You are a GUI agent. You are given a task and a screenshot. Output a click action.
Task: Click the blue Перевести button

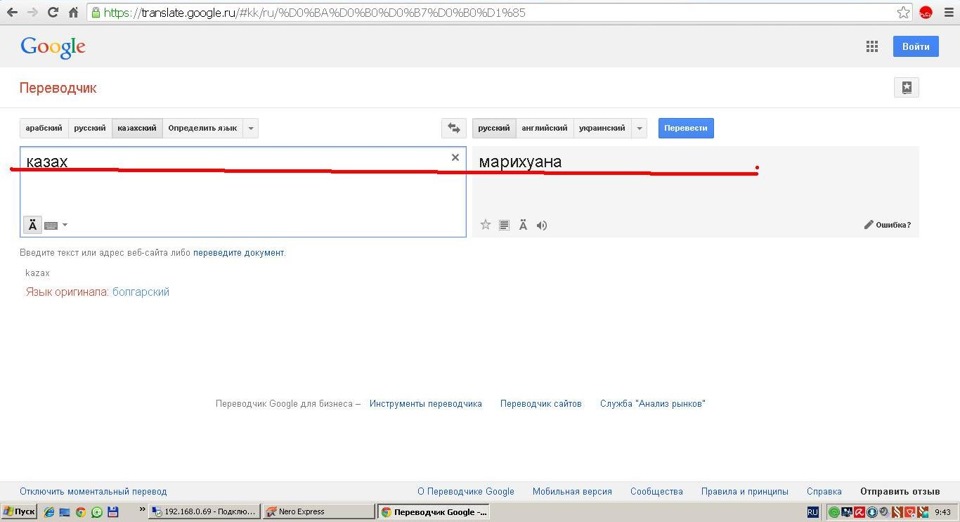[x=686, y=128]
